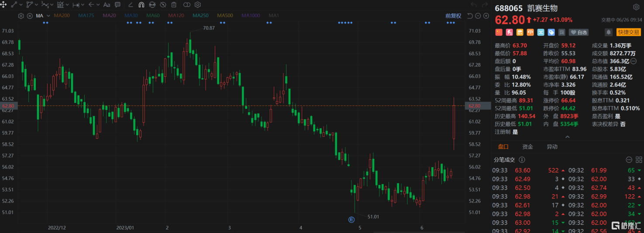Click the 快捷交易 quick trade button
The height and width of the screenshot is (233, 644).
[x=628, y=32]
